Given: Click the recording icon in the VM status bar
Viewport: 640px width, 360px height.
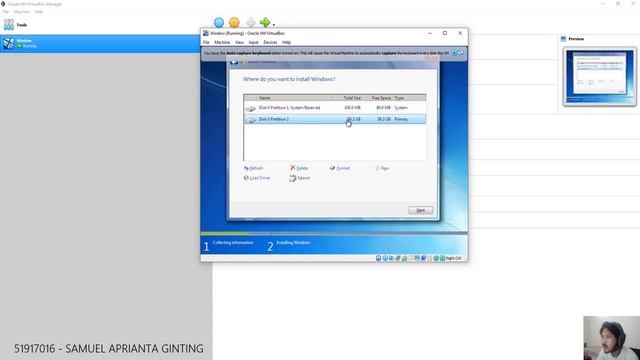Looking at the screenshot, I should pos(423,258).
